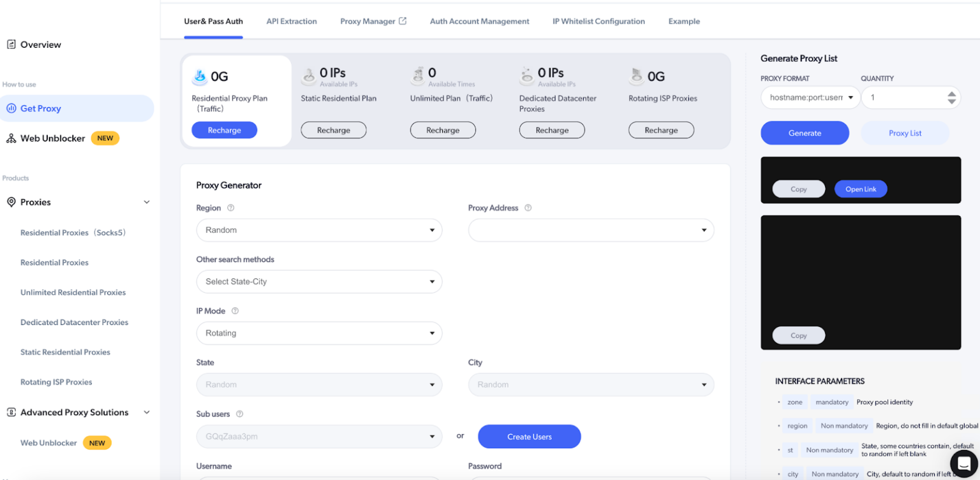Viewport: 980px width, 480px height.
Task: Click the Advanced Proxy Solutions sidebar icon
Action: [11, 412]
